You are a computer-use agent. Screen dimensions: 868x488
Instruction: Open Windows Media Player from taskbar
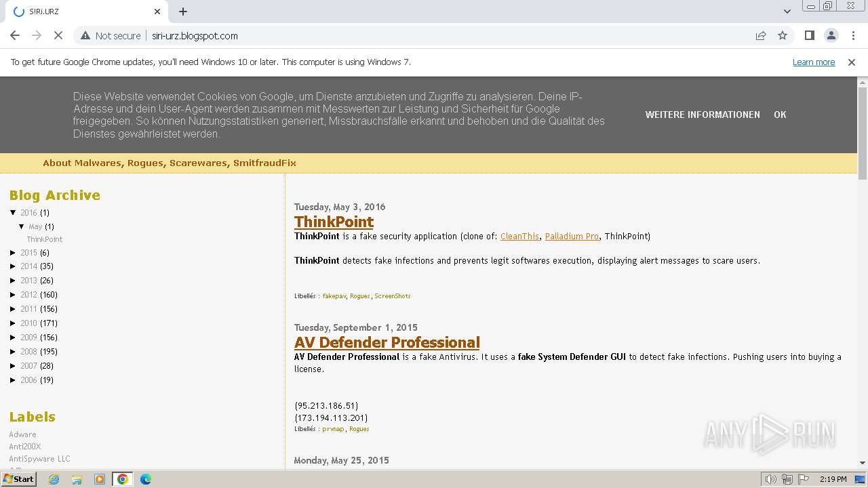click(x=100, y=479)
